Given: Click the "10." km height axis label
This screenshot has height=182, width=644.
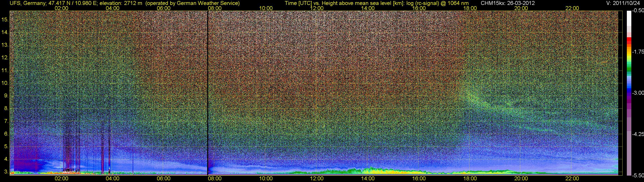Looking at the screenshot, I should [x=5, y=83].
